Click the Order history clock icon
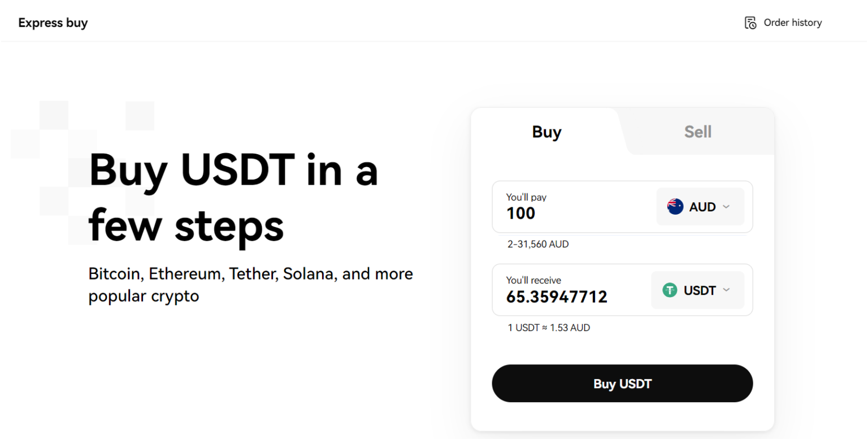This screenshot has width=868, height=440. coord(750,23)
